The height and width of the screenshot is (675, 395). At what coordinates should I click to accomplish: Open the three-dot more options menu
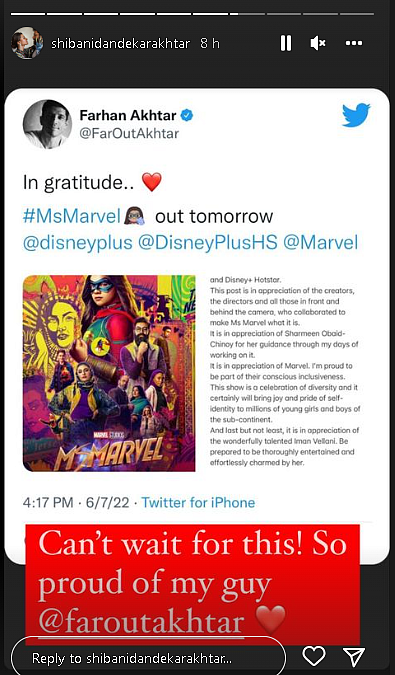[354, 43]
